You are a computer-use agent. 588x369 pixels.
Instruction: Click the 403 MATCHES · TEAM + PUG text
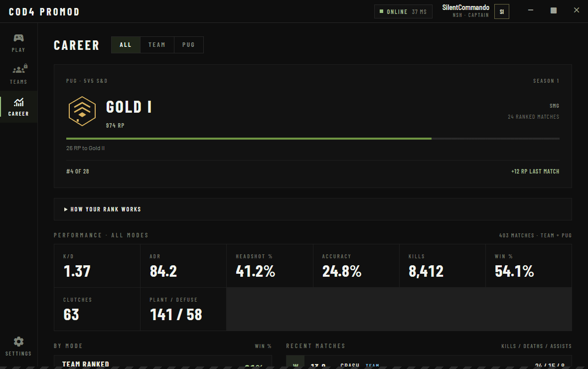tap(535, 235)
